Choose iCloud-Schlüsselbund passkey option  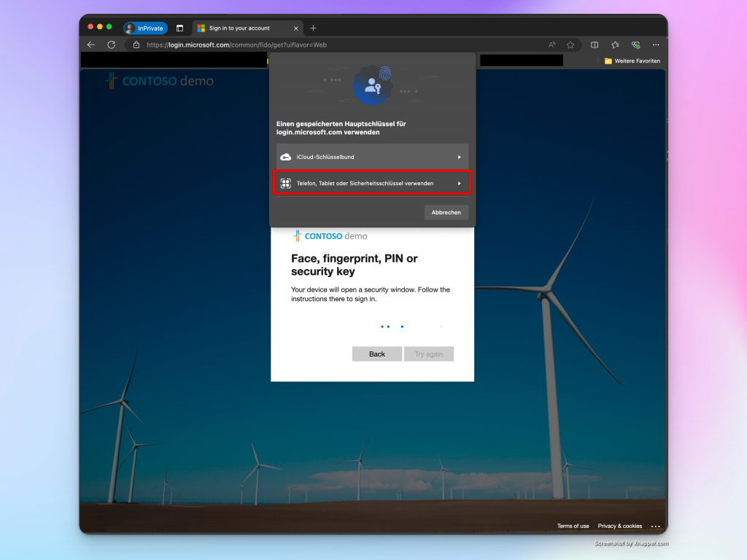pyautogui.click(x=372, y=157)
